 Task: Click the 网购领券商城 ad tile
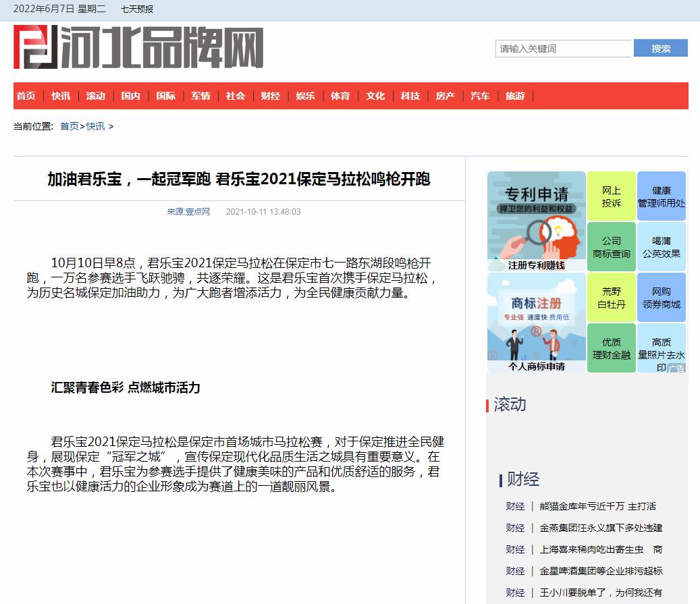661,298
